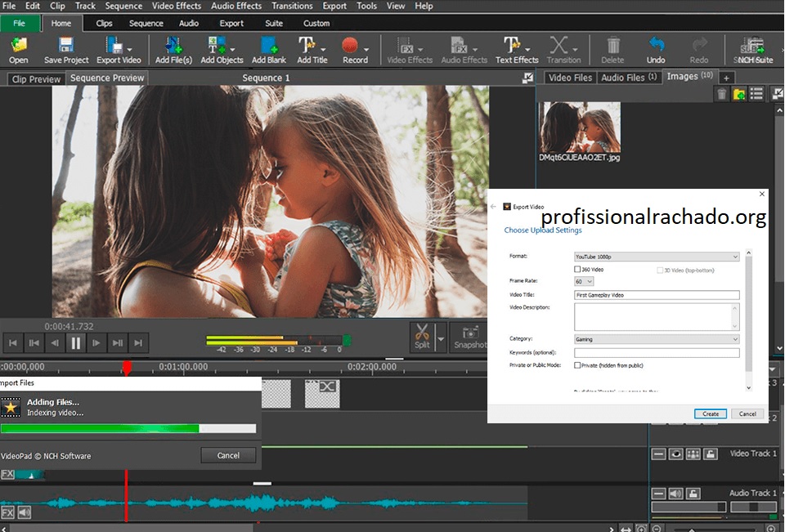Expand the Add Objects dropdown arrow
Viewport: 785px width, 532px height.
(x=232, y=50)
